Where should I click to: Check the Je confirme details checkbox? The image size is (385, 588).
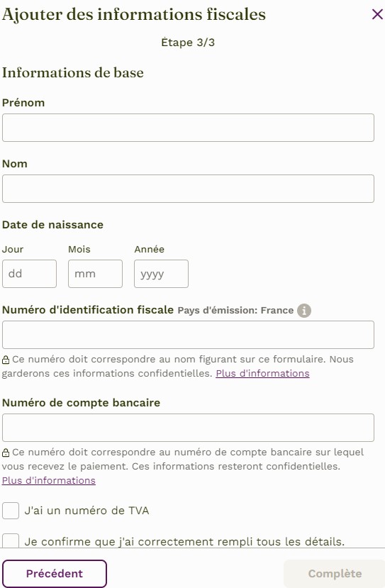11,540
